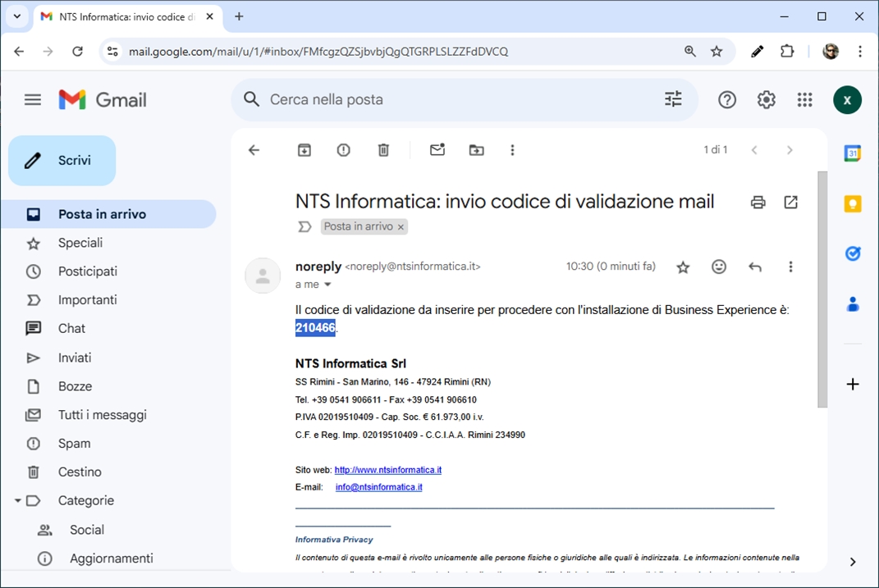Delete this email with trash icon
The height and width of the screenshot is (588, 879).
[383, 150]
